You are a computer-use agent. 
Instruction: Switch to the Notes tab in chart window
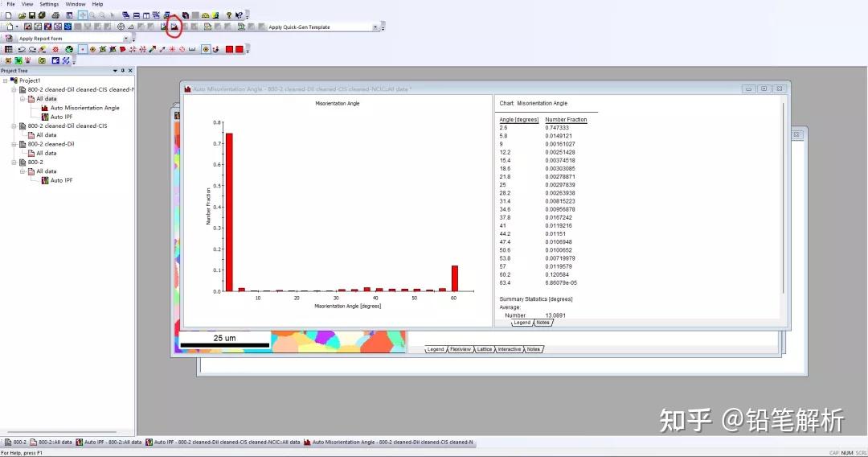click(543, 323)
